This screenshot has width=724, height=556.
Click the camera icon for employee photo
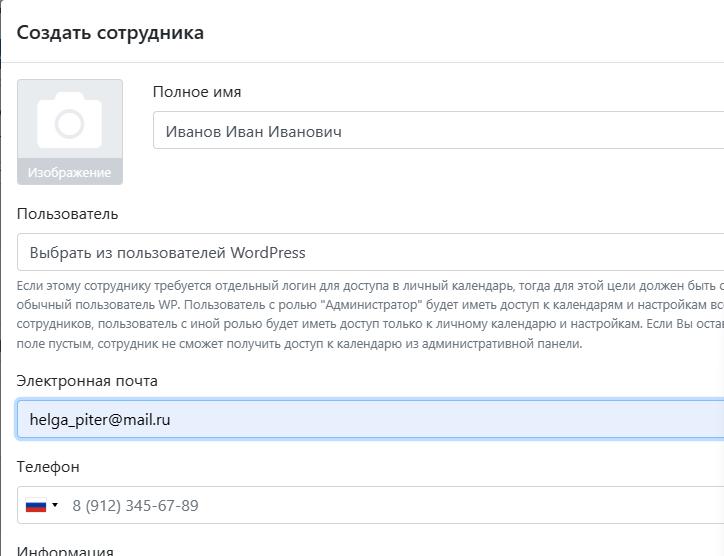pos(69,121)
